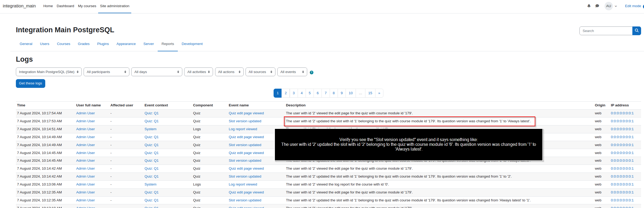Screen dimensions: 644x208
Task: Open Quiz edit page viewed link at 10:17:54
Action: 246,113
